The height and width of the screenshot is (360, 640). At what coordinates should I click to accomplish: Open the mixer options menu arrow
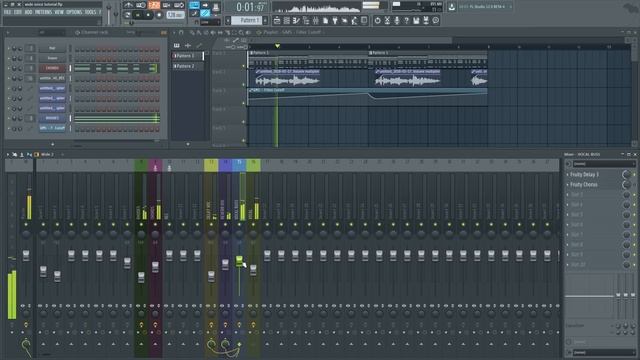pyautogui.click(x=8, y=154)
